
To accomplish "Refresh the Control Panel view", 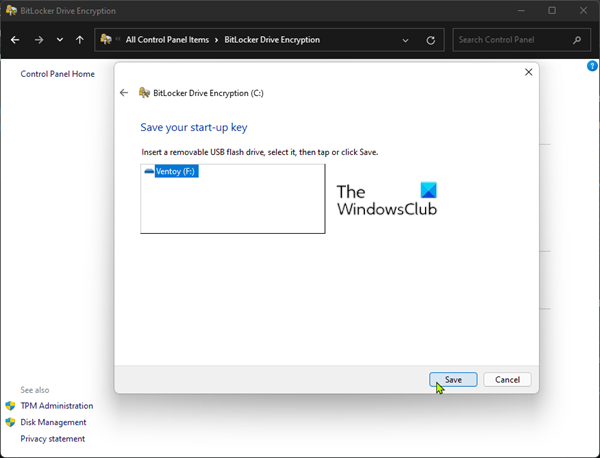I will (430, 40).
